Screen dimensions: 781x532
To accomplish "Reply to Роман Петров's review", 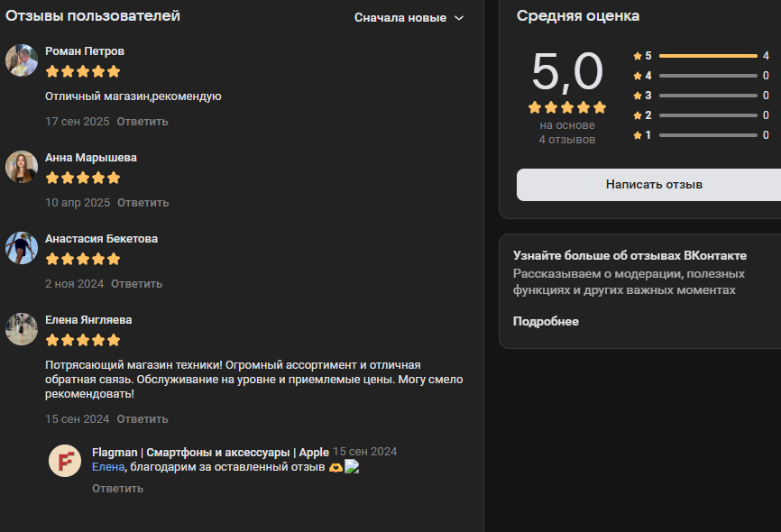I will [142, 122].
